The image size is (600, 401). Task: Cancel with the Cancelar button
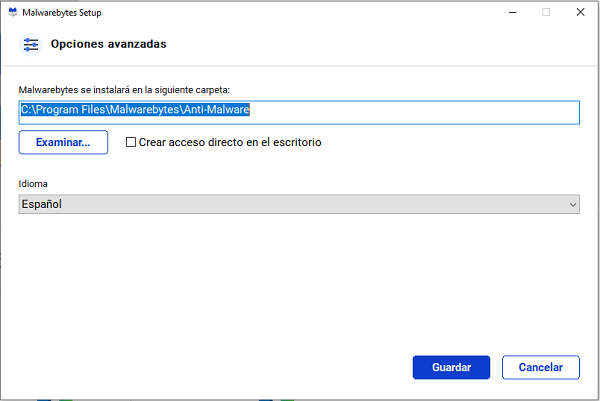coord(540,368)
